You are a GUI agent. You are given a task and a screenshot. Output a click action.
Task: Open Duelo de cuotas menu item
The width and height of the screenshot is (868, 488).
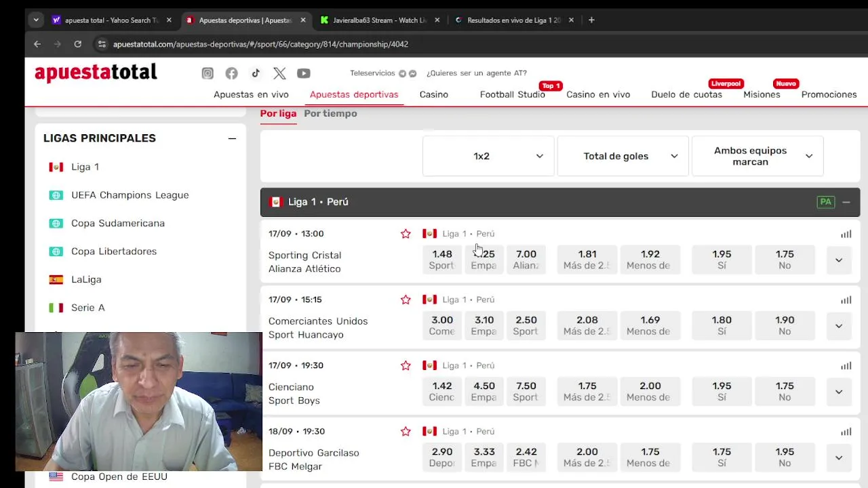pos(686,94)
